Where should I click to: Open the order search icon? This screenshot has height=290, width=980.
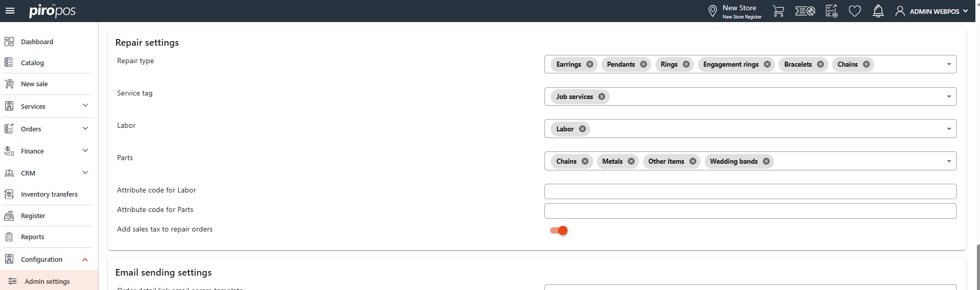(x=805, y=11)
